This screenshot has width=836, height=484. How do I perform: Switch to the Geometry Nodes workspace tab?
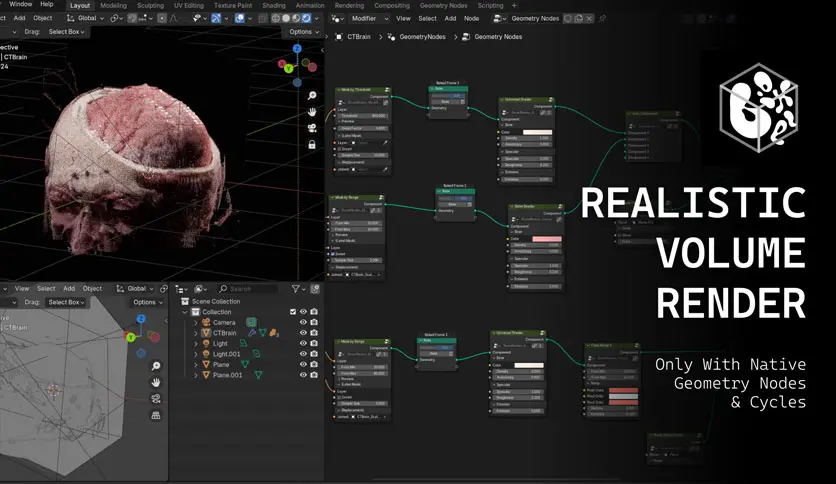[444, 5]
